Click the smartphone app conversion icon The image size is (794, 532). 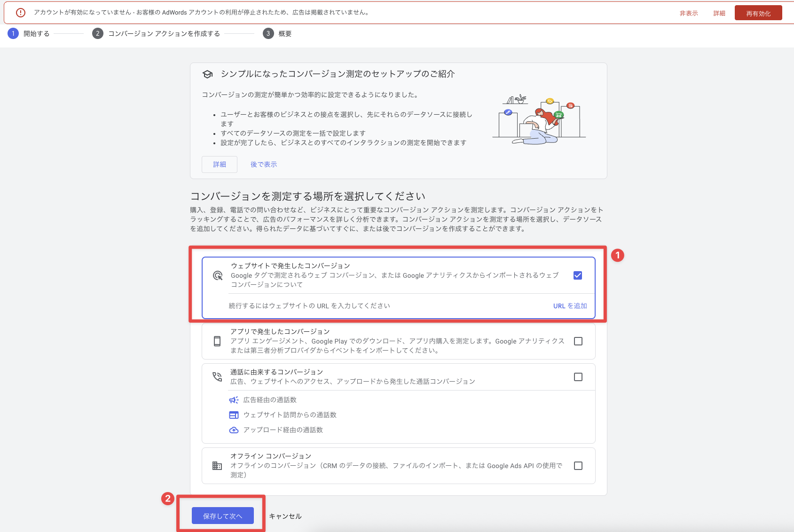tap(217, 341)
